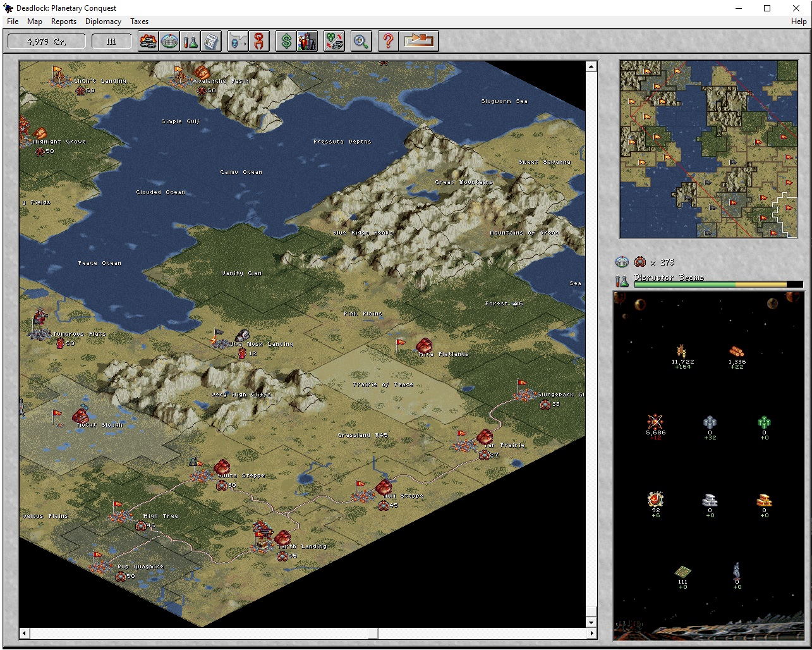This screenshot has height=650, width=812.
Task: Click the gray statue resource icon
Action: (x=737, y=570)
